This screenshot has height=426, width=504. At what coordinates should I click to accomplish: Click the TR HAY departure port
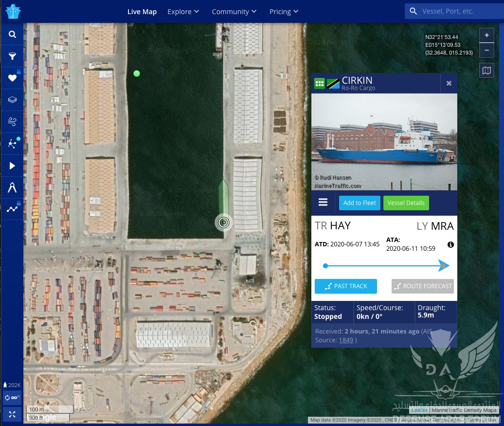click(x=333, y=225)
